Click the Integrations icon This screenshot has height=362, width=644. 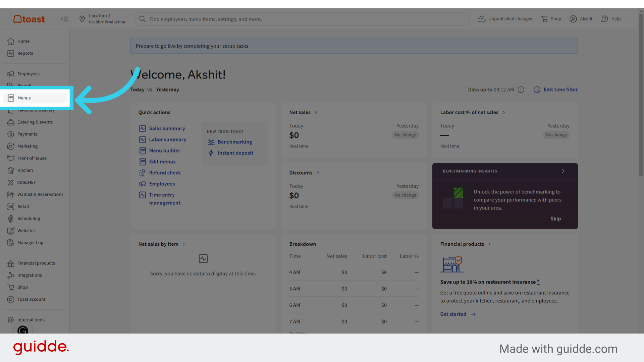click(11, 275)
